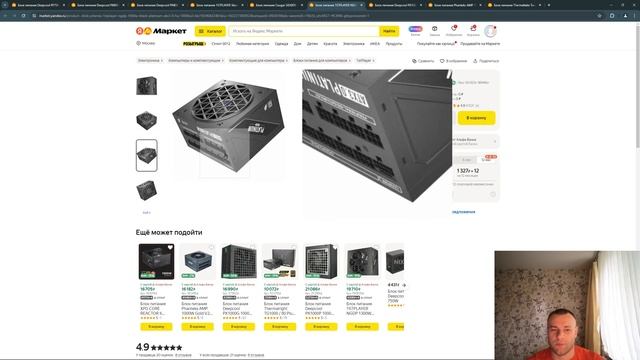Expand Компьютеры и комплектующие breadcrumb chip

(196, 60)
